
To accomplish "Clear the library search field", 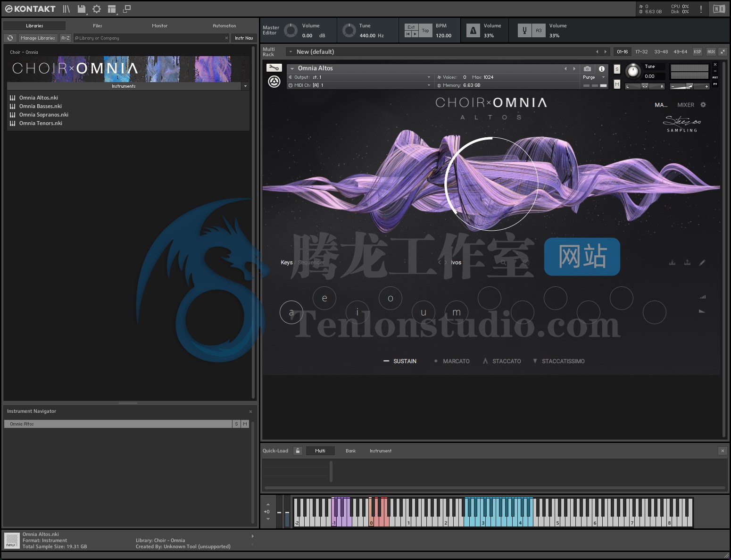I will tap(226, 38).
